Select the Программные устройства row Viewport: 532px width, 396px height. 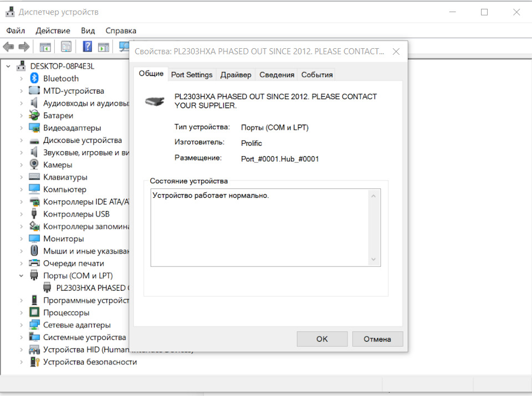click(x=79, y=300)
